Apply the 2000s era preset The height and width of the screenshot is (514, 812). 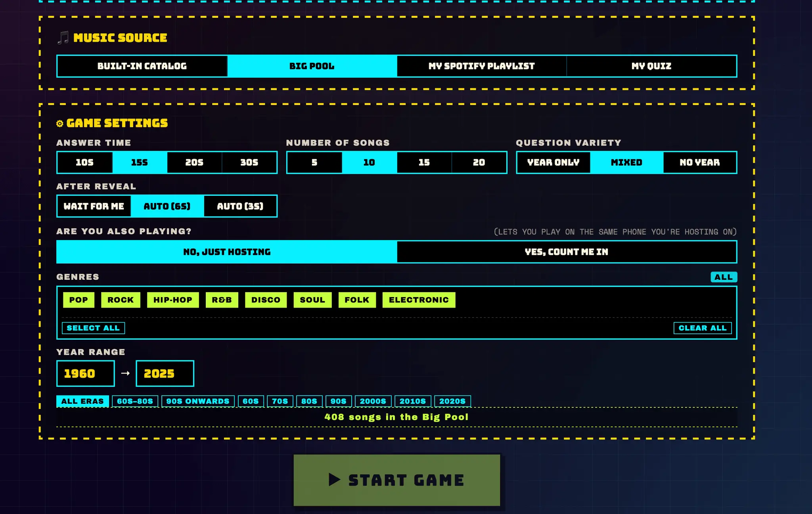[x=373, y=401]
